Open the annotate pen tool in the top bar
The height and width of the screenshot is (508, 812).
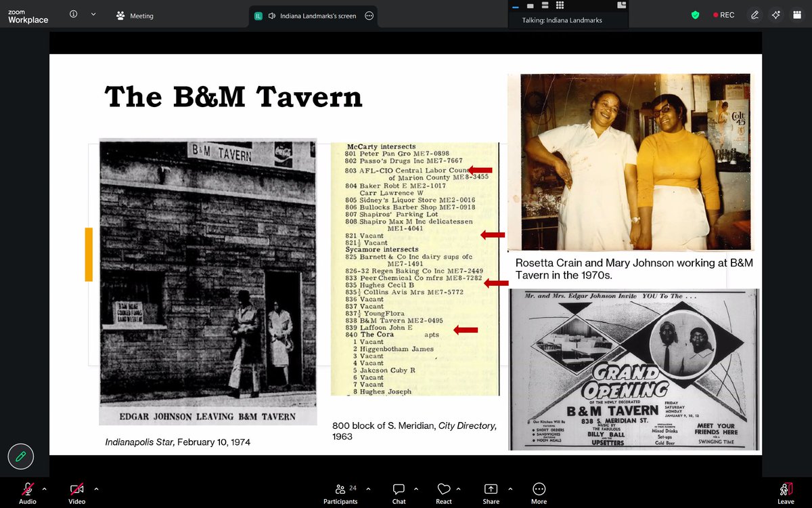click(x=754, y=15)
